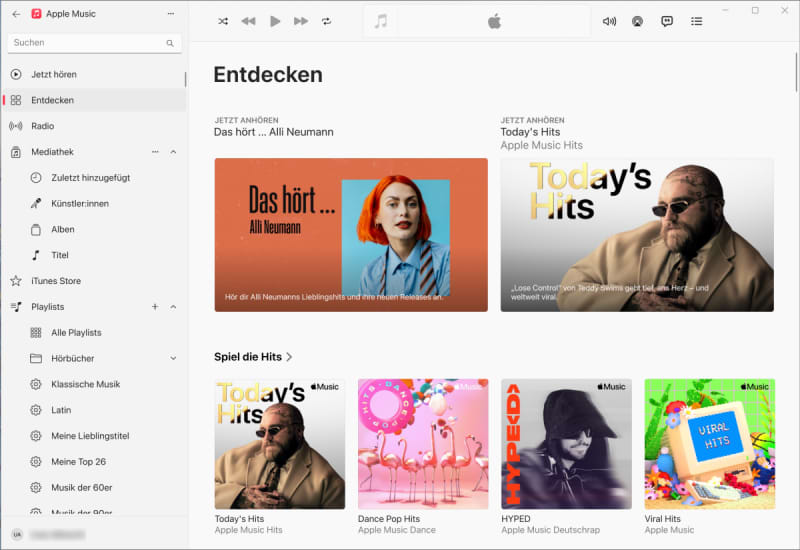Screen dimensions: 800x550
Task: Open the Radio section
Action: [94, 126]
